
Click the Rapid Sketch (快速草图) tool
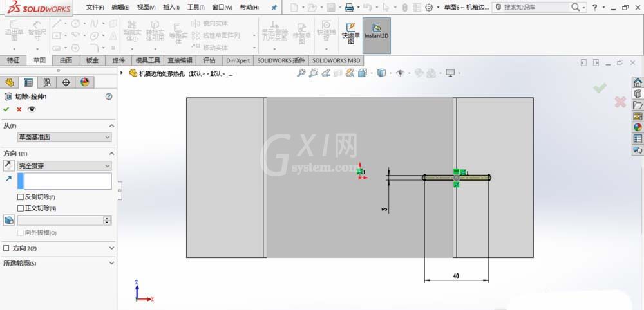(350, 33)
